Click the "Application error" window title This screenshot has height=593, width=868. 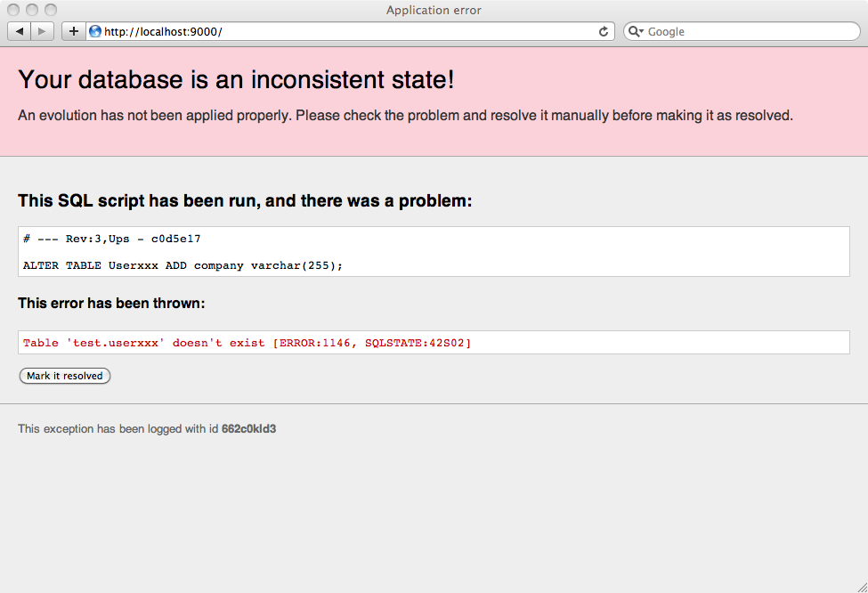click(434, 10)
